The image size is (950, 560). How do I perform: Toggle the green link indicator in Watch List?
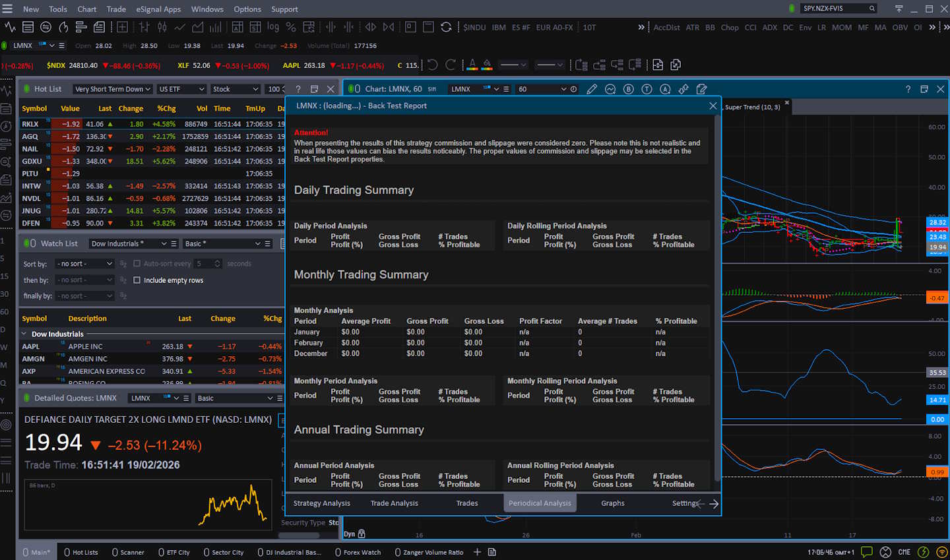point(26,243)
